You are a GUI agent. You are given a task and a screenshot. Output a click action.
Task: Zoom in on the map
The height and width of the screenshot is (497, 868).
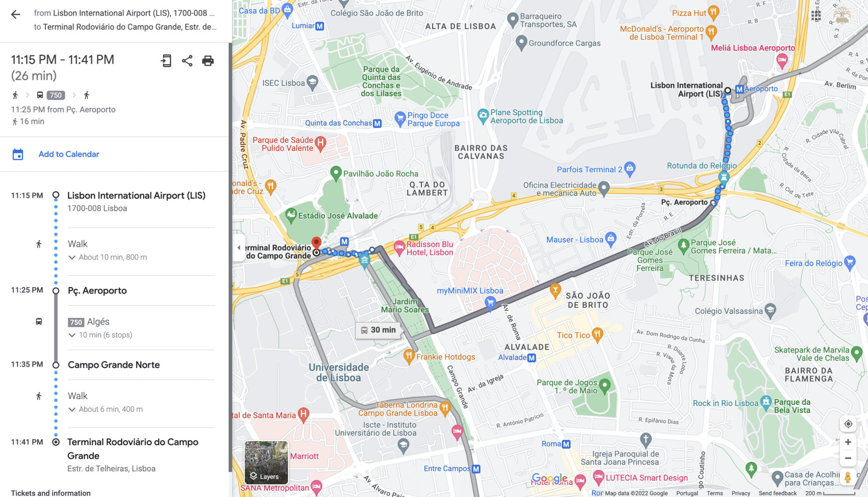click(848, 442)
